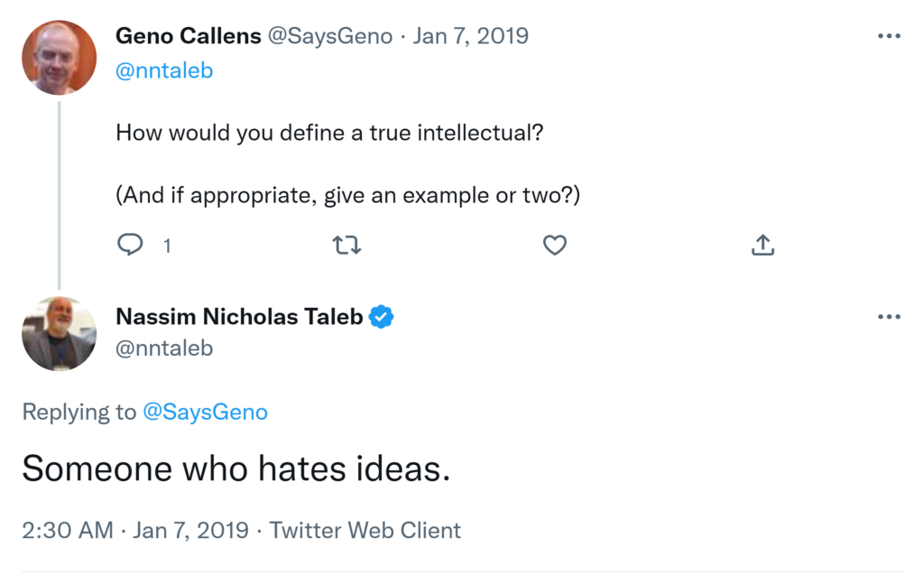Open the three-dot menu on Geno's tweet
The height and width of the screenshot is (585, 924).
point(889,36)
